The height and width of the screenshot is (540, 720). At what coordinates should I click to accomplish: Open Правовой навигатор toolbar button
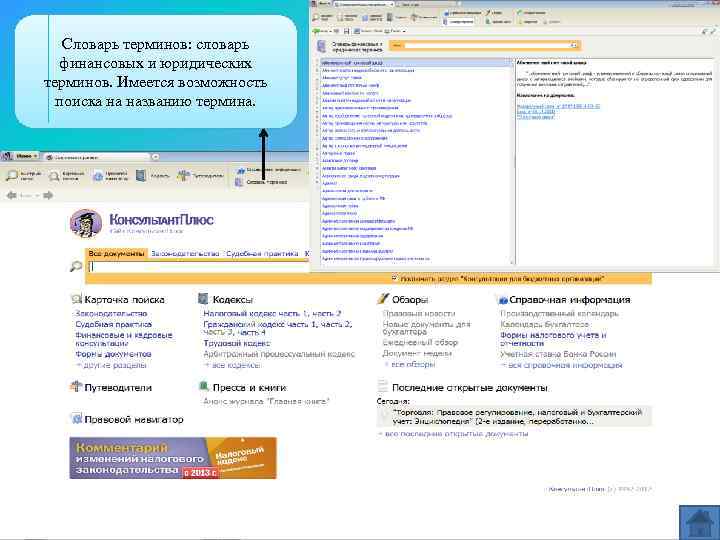click(110, 175)
